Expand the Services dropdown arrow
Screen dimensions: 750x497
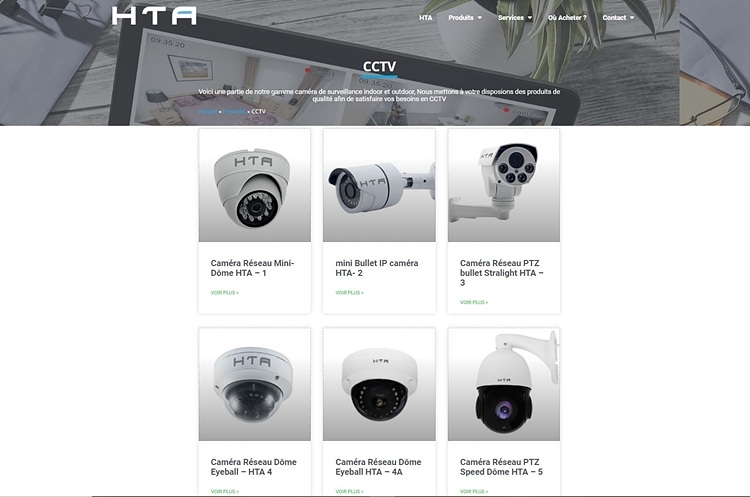click(529, 18)
